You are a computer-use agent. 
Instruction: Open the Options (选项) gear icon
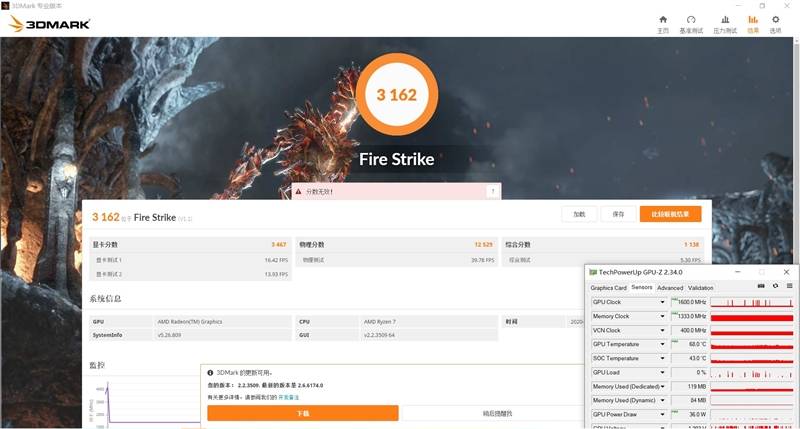tap(775, 23)
